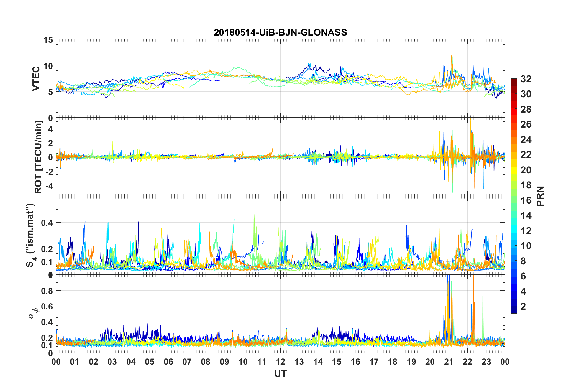This screenshot has width=561, height=392.
Task: Click ROT y-axis tick -2
Action: (49, 172)
